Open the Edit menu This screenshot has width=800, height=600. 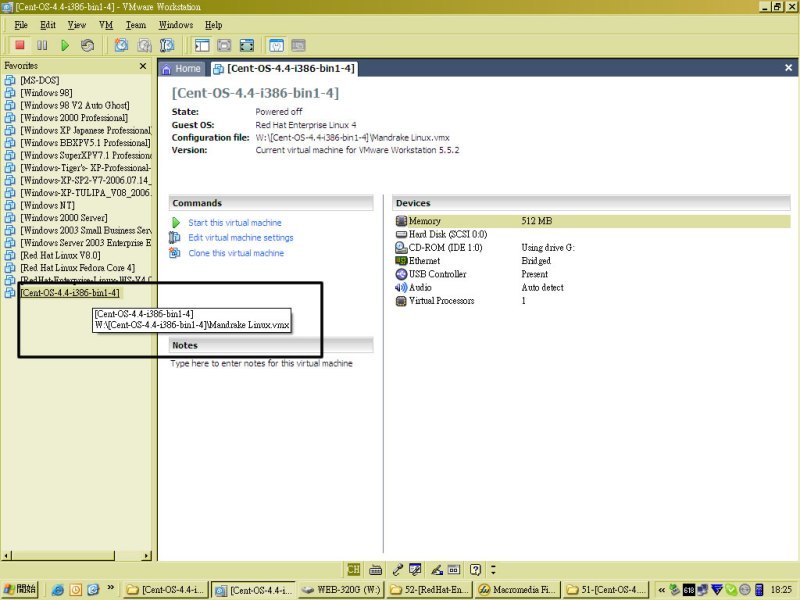(48, 24)
